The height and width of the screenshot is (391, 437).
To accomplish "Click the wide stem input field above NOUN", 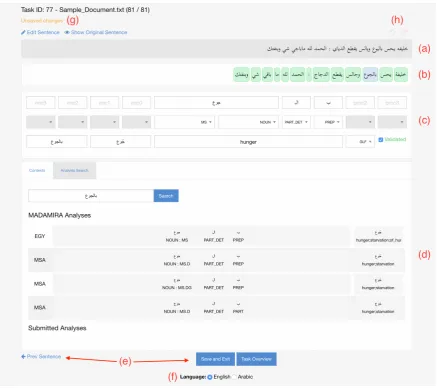I will click(x=216, y=103).
